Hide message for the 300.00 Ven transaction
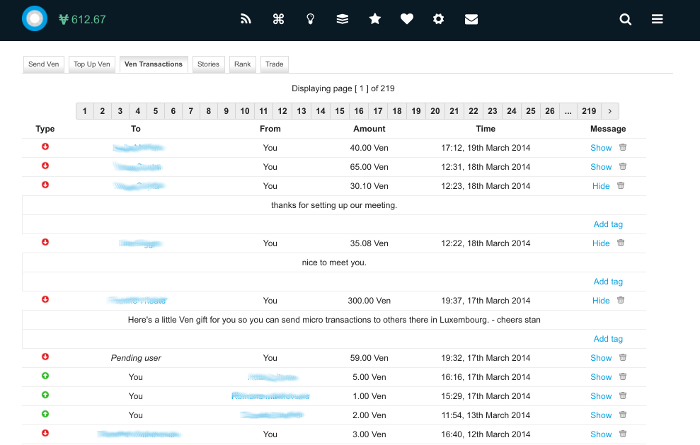The height and width of the screenshot is (445, 700). click(600, 300)
